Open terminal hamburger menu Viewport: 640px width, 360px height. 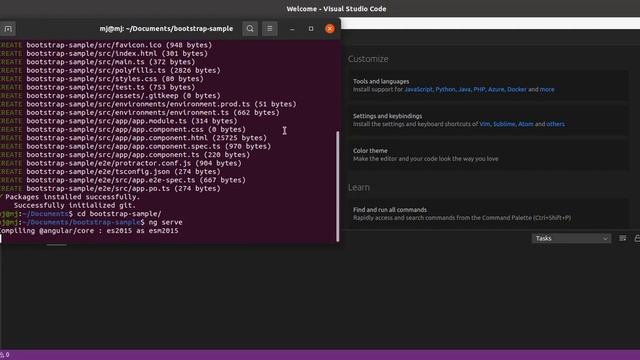click(270, 29)
